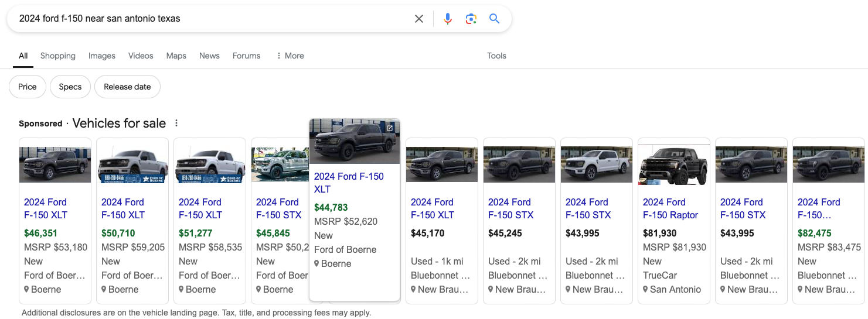This screenshot has height=319, width=868.
Task: Open external link icon on highlighted F-150 XLT photo
Action: 390,128
